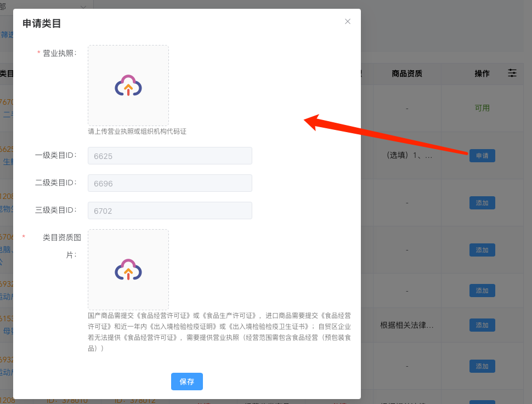Expand the dropdown chevron at top left

83,7
